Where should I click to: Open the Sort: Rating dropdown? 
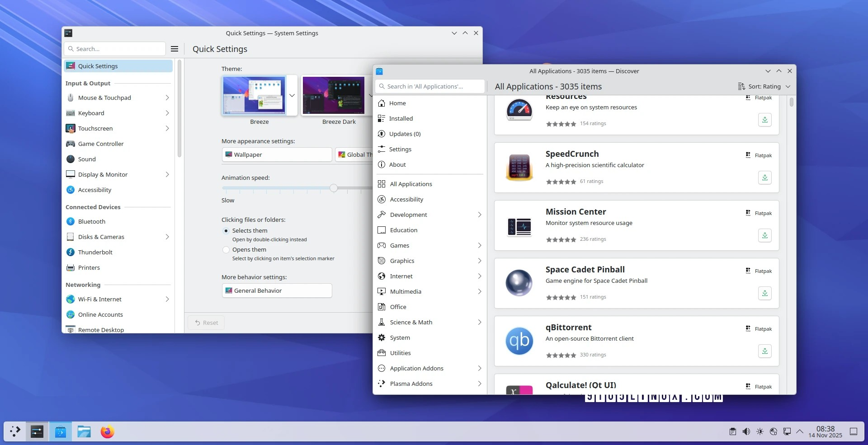(764, 86)
